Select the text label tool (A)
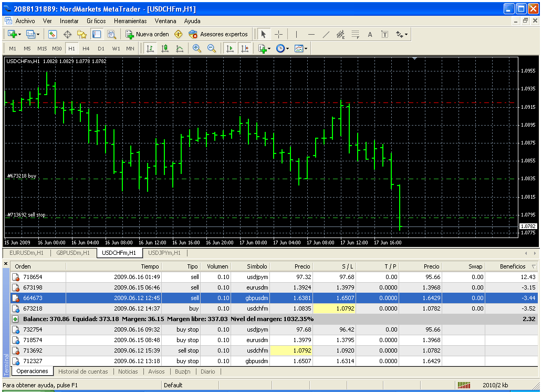Image resolution: width=542 pixels, height=392 pixels. tap(370, 34)
